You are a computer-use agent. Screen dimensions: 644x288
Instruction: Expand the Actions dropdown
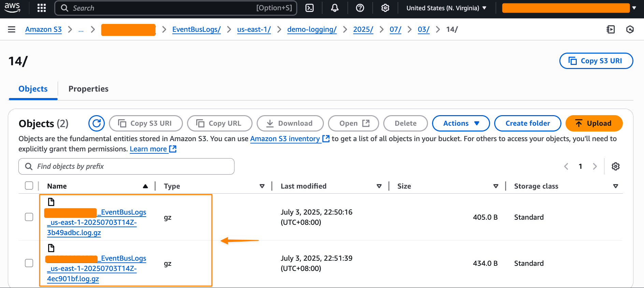click(461, 123)
